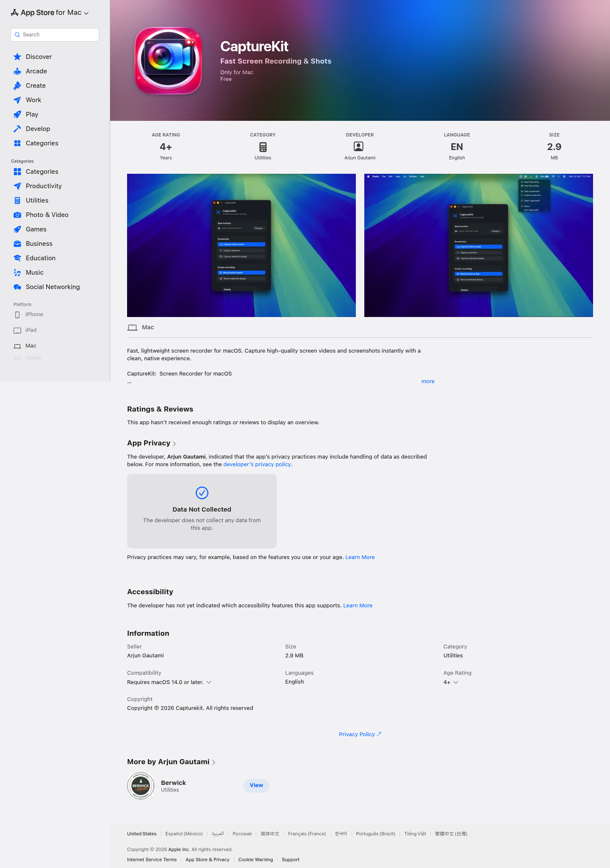This screenshot has width=610, height=868.
Task: Click the Discover star icon
Action: click(17, 57)
